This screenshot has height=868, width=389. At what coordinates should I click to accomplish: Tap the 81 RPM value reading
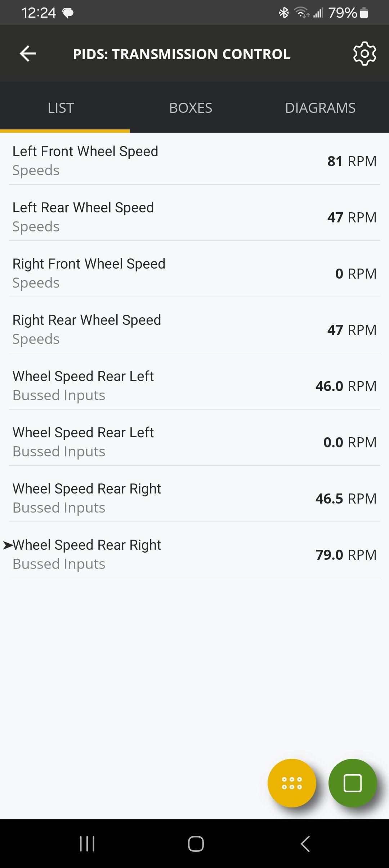pos(352,161)
